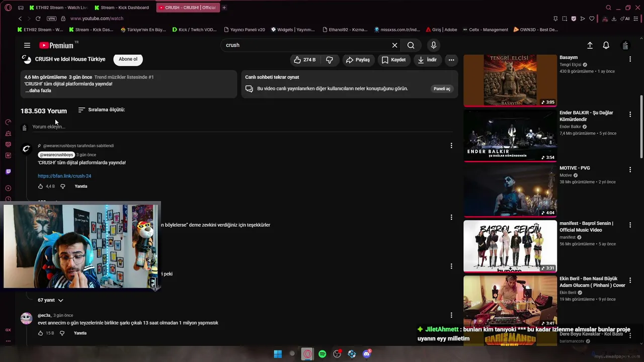
Task: Open the live chat replay with Paneli aç
Action: [x=442, y=88]
